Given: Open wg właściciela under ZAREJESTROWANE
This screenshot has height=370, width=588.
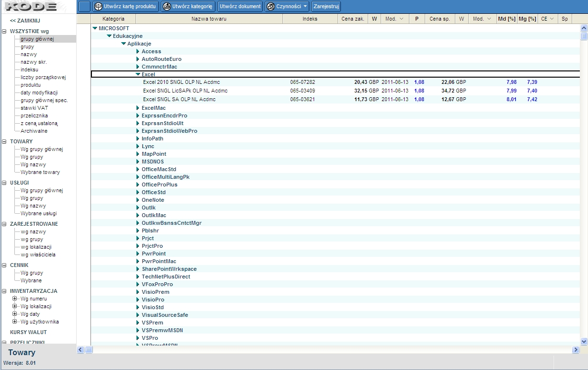Looking at the screenshot, I should coord(38,254).
